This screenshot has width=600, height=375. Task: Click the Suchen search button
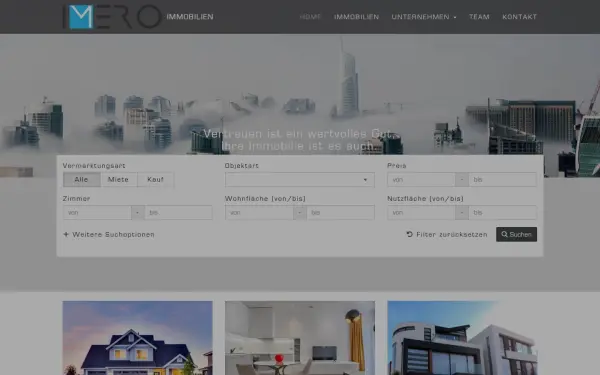[516, 235]
